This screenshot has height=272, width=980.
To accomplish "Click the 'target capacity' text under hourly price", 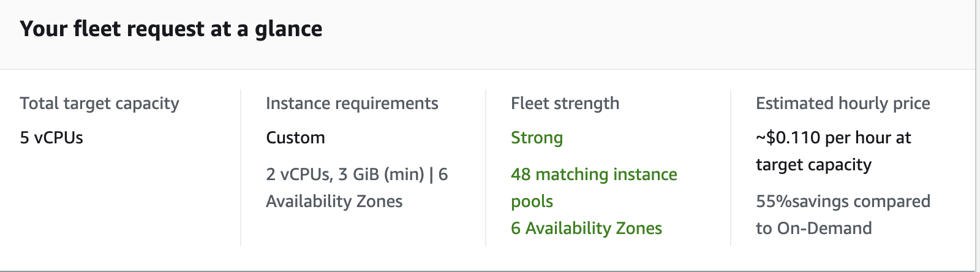I will (x=813, y=165).
